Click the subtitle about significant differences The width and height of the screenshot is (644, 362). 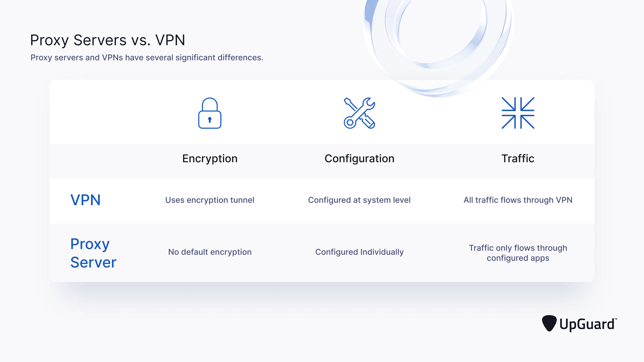(x=147, y=58)
